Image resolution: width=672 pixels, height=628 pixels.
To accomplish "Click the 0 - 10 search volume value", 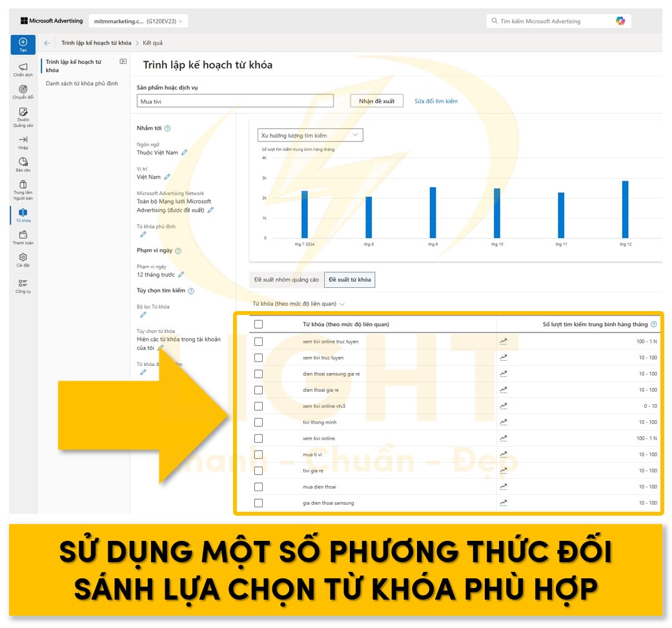I will [x=650, y=406].
